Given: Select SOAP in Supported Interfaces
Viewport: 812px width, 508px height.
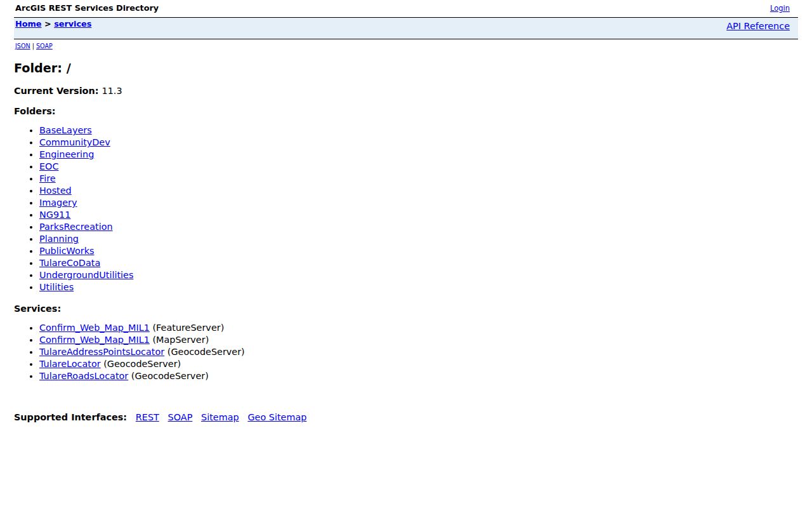Looking at the screenshot, I should pos(180,417).
